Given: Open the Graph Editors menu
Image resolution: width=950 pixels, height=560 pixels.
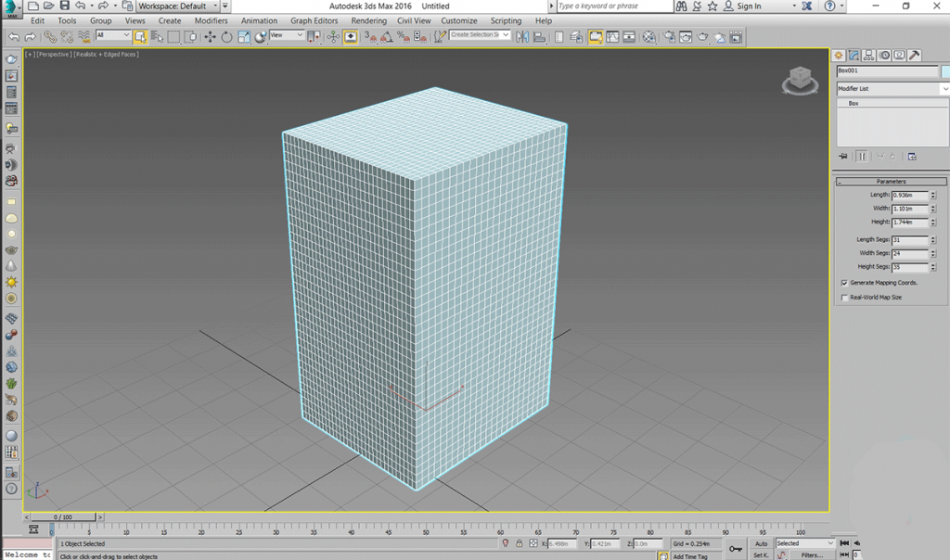Looking at the screenshot, I should (314, 20).
